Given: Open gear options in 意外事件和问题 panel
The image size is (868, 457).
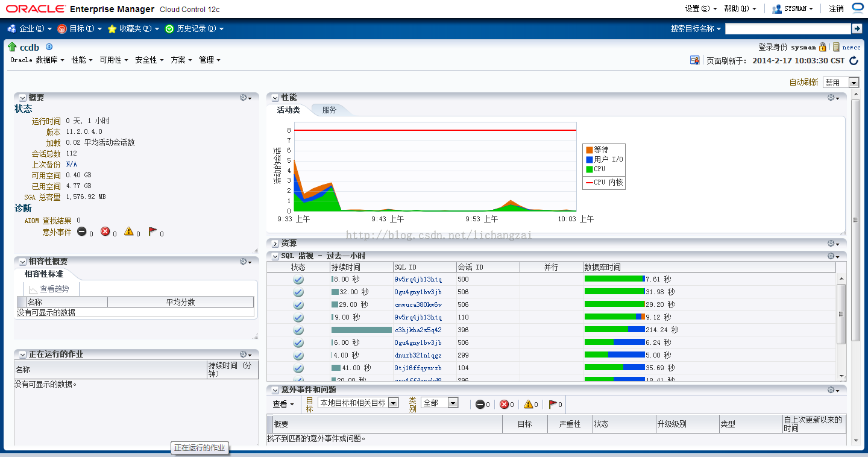Looking at the screenshot, I should coord(834,390).
